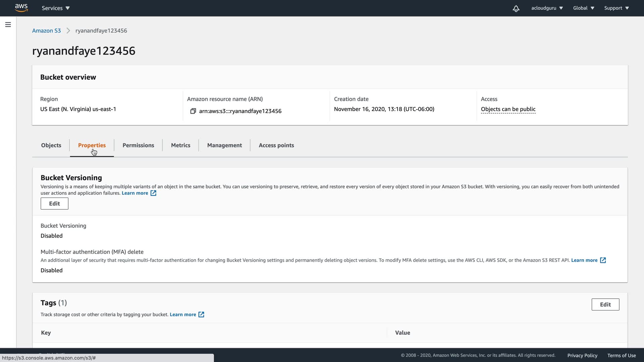The height and width of the screenshot is (362, 644).
Task: Click the notifications bell icon
Action: [516, 8]
